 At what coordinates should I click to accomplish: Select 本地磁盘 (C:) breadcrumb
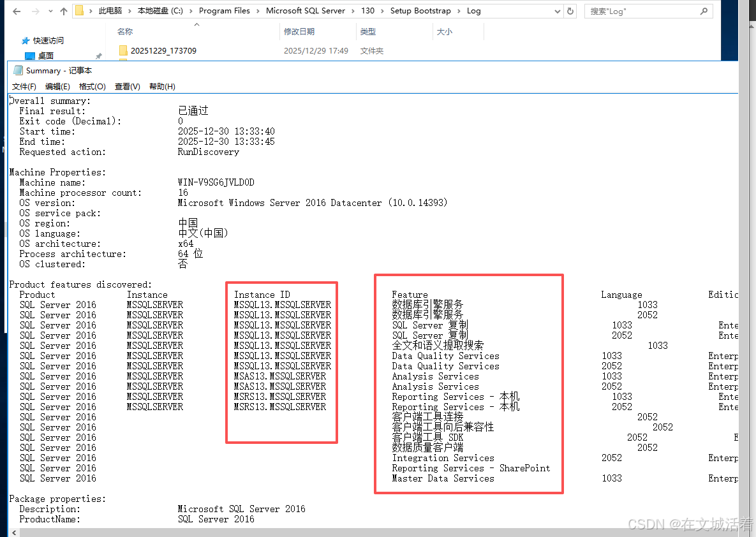[x=160, y=11]
